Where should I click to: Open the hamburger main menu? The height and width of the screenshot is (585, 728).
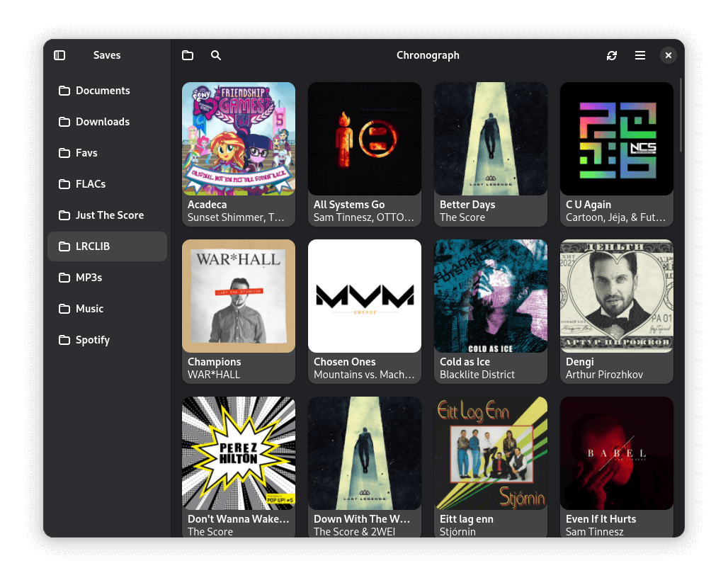coord(640,55)
